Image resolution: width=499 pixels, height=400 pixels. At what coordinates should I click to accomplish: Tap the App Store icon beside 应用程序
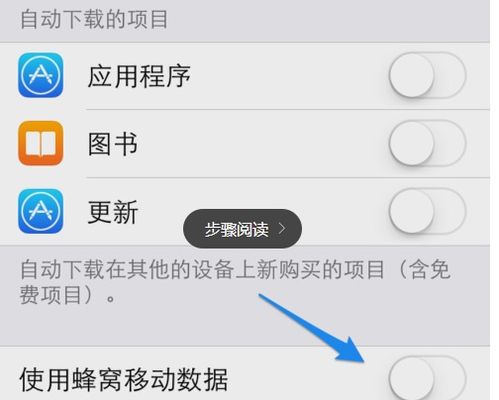tap(41, 75)
